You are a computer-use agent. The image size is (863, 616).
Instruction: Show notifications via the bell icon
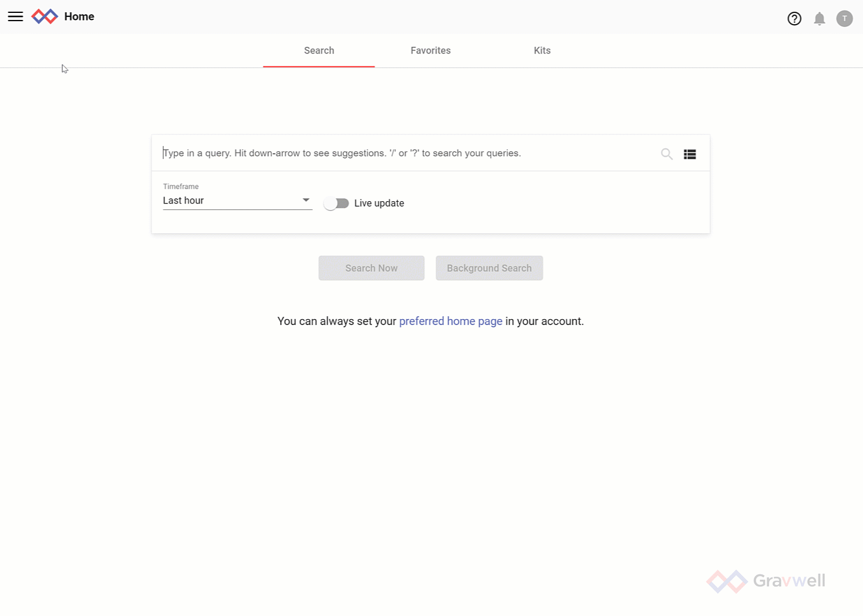(x=819, y=19)
